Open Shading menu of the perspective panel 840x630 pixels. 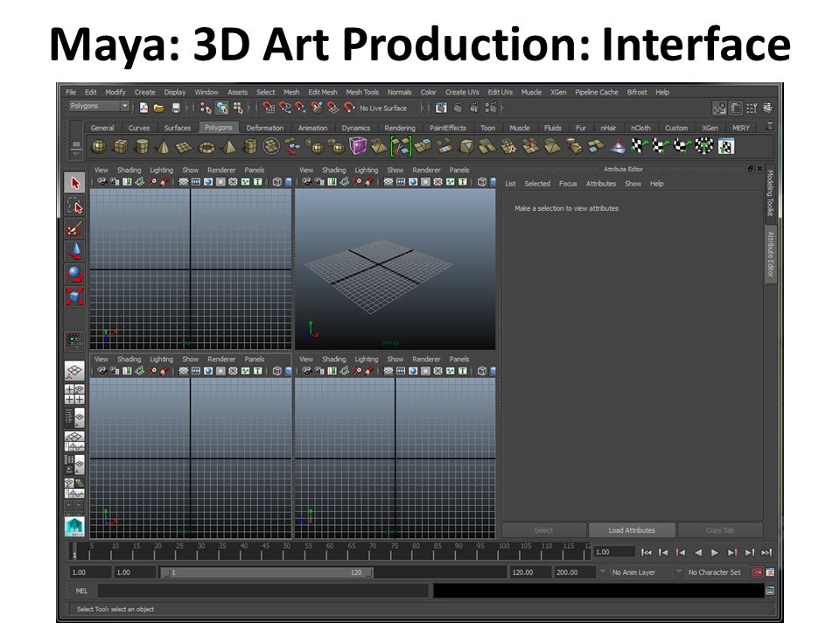333,170
